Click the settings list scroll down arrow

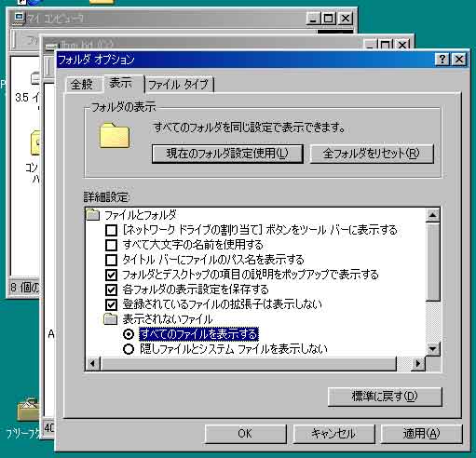[x=432, y=349]
